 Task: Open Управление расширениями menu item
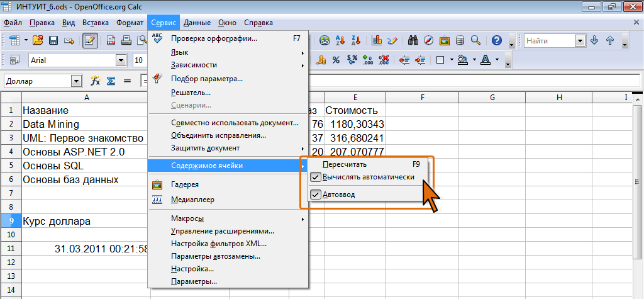pyautogui.click(x=228, y=231)
